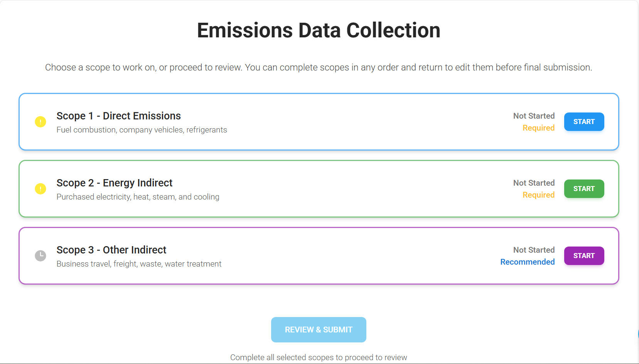Click the Review & Submit button
This screenshot has height=364, width=639.
(319, 330)
